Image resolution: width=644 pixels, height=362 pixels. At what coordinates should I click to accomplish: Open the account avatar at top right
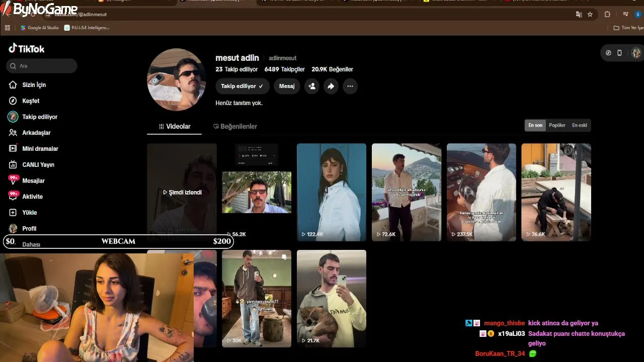tap(636, 53)
